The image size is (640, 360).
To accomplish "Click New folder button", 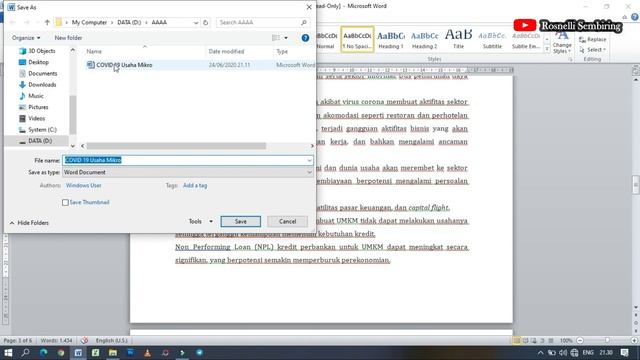I will coord(68,38).
